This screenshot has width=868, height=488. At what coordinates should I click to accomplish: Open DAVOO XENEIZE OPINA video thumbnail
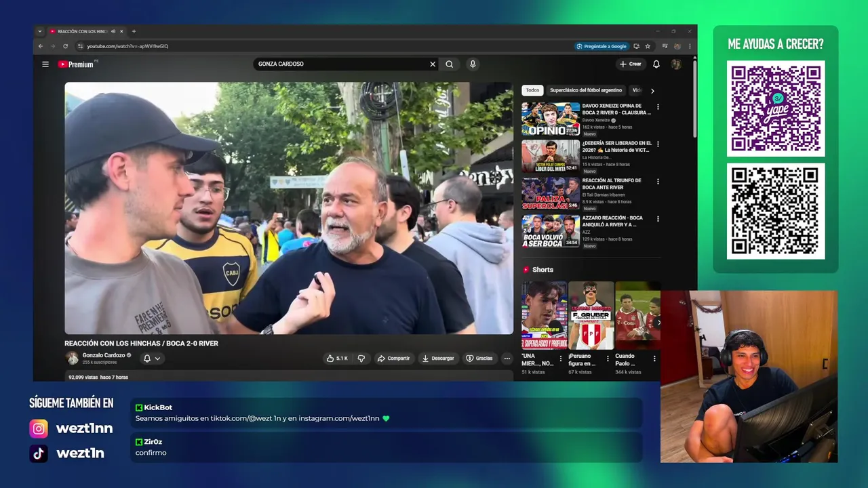[x=551, y=119]
